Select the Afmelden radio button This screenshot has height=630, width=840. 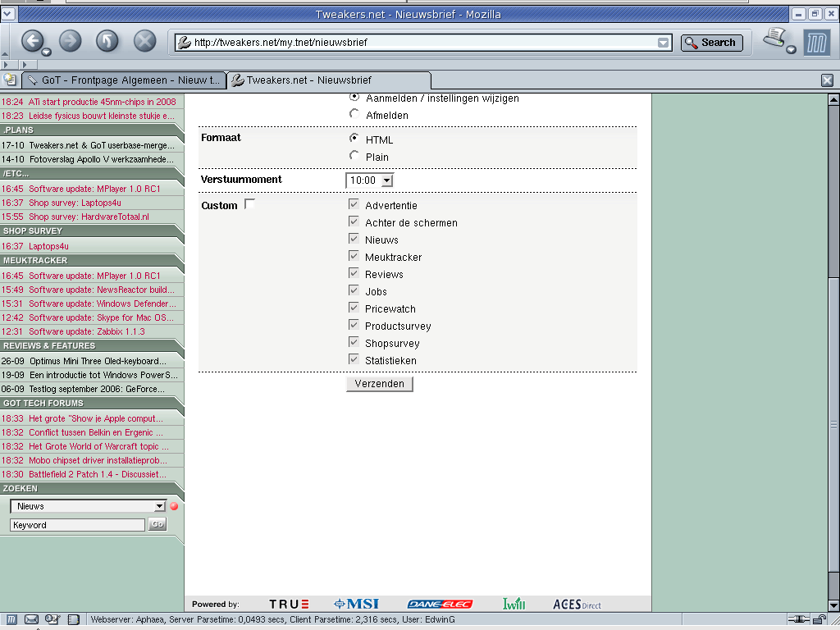pos(354,113)
